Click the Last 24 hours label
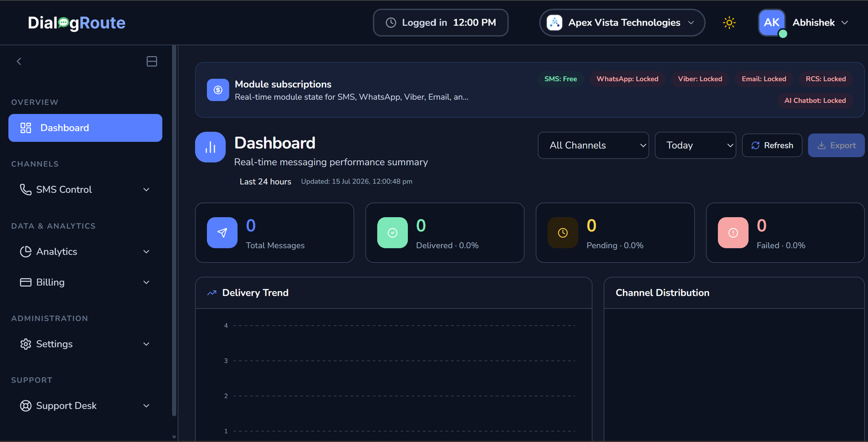 pos(265,181)
